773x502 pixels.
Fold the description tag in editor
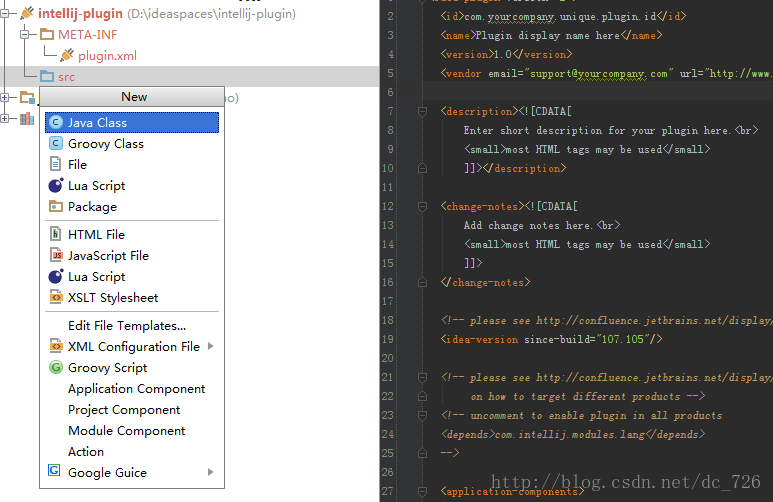point(423,112)
